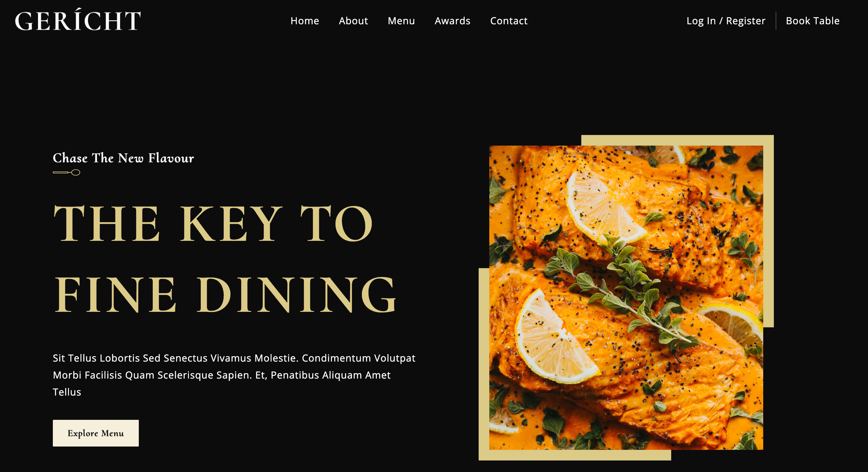Click the accented Í in the logo
The width and height of the screenshot is (868, 472).
(x=78, y=19)
